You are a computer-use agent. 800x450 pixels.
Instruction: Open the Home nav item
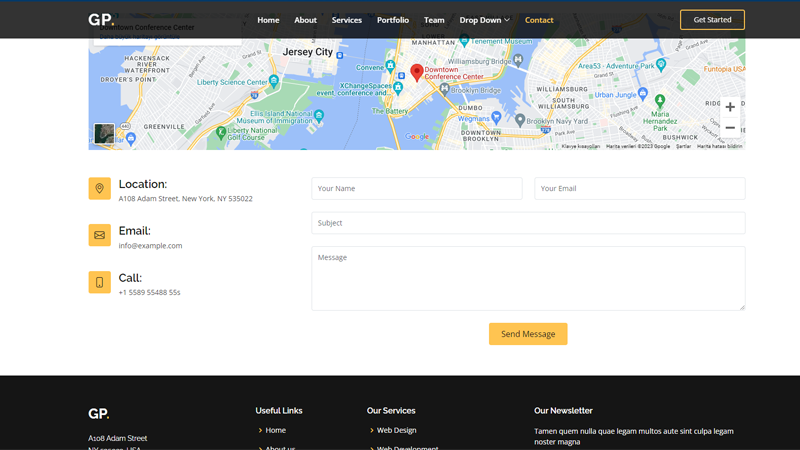(x=268, y=20)
